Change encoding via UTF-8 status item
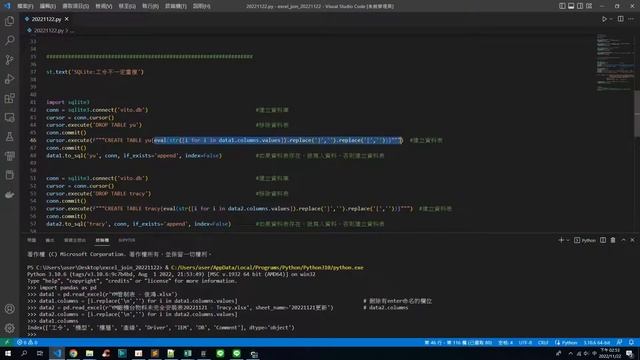Viewport: 640px width, 360px height. (525, 342)
